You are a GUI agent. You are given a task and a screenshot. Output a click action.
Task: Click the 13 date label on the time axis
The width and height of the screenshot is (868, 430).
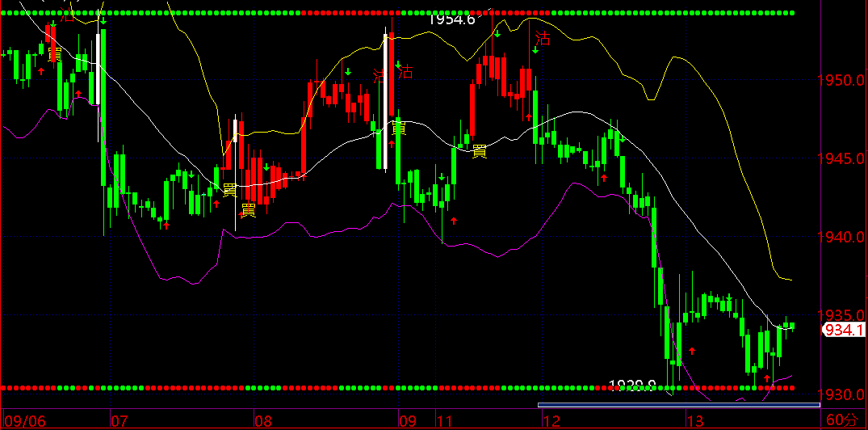[694, 420]
